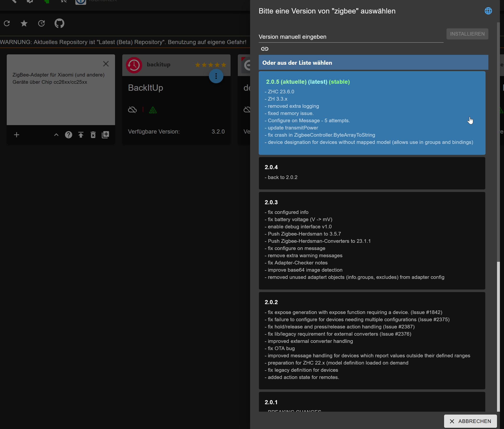Screen dimensions: 504x429
Task: Click the GitHub install icon
Action: click(59, 23)
